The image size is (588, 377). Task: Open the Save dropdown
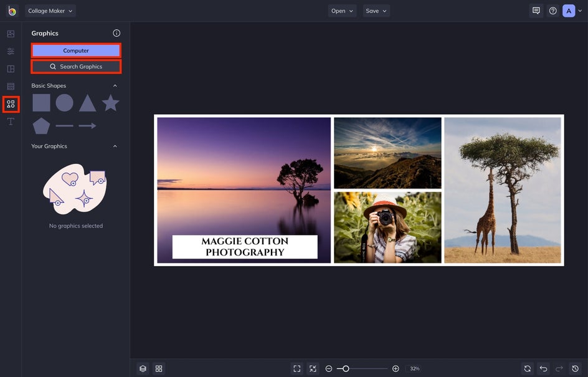[x=376, y=11]
